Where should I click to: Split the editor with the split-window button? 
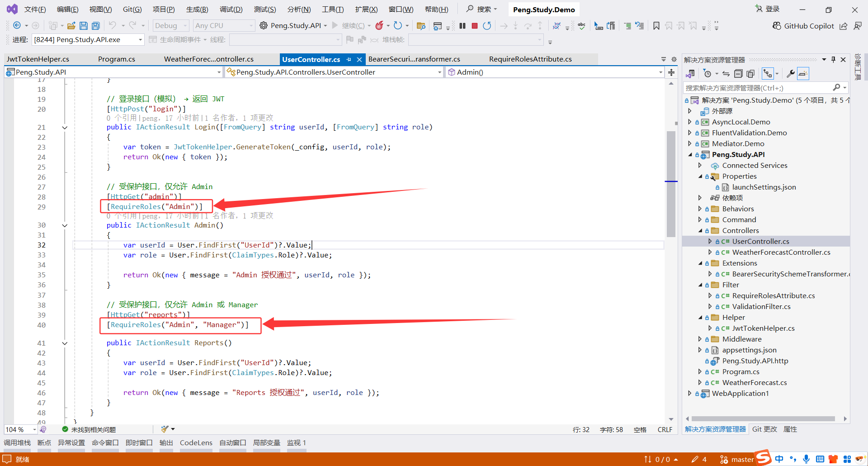(x=671, y=72)
